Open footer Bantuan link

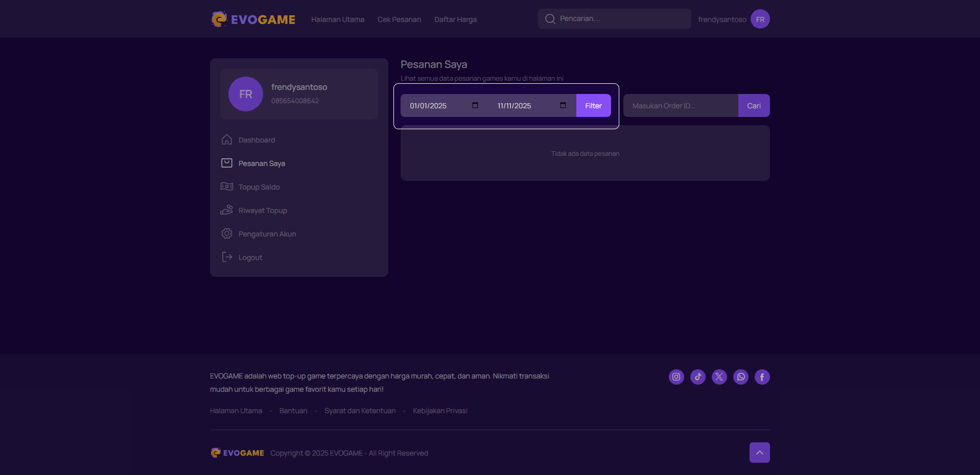(x=293, y=411)
